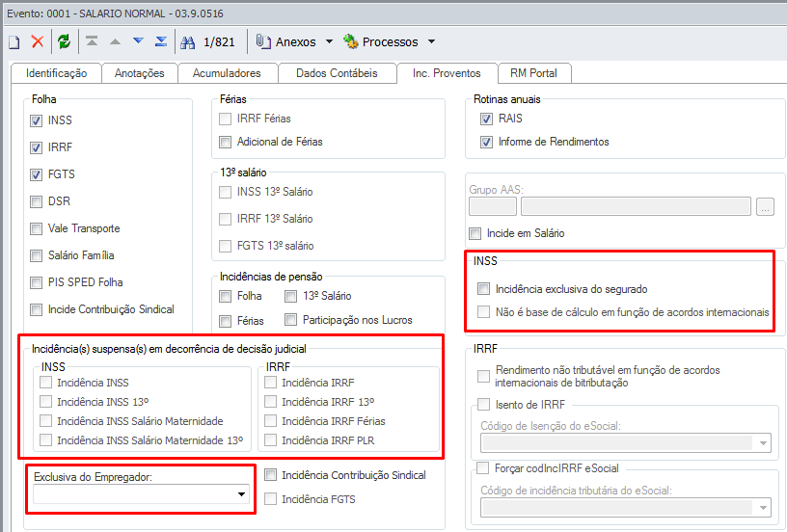Uncheck the FGTS checkbox in Folha
This screenshot has height=532, width=787.
[x=36, y=175]
